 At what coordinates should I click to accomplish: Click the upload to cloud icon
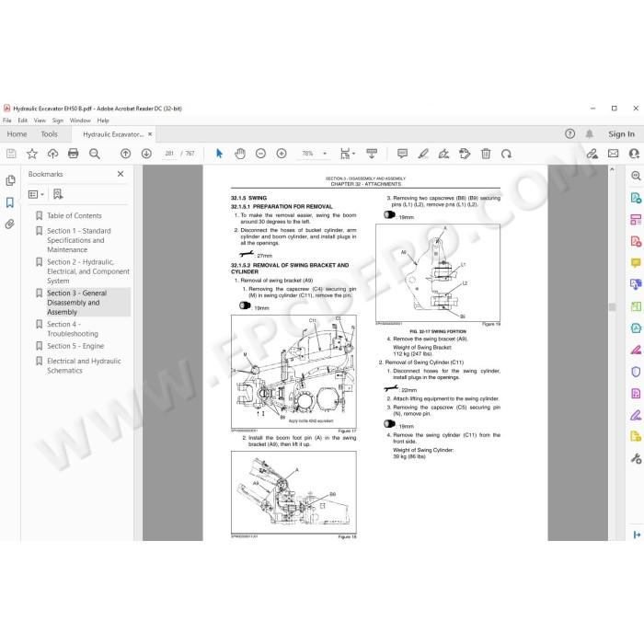pos(52,154)
